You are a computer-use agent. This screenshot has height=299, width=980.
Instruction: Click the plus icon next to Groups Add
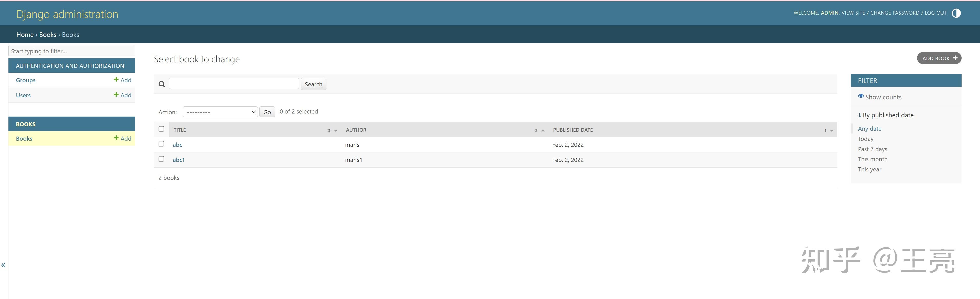(x=116, y=80)
